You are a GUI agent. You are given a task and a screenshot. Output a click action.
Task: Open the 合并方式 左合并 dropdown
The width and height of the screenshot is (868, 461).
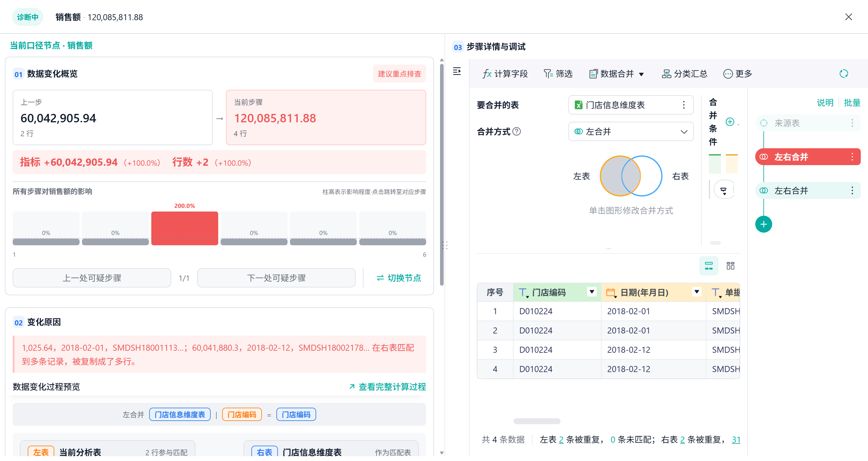(x=631, y=132)
